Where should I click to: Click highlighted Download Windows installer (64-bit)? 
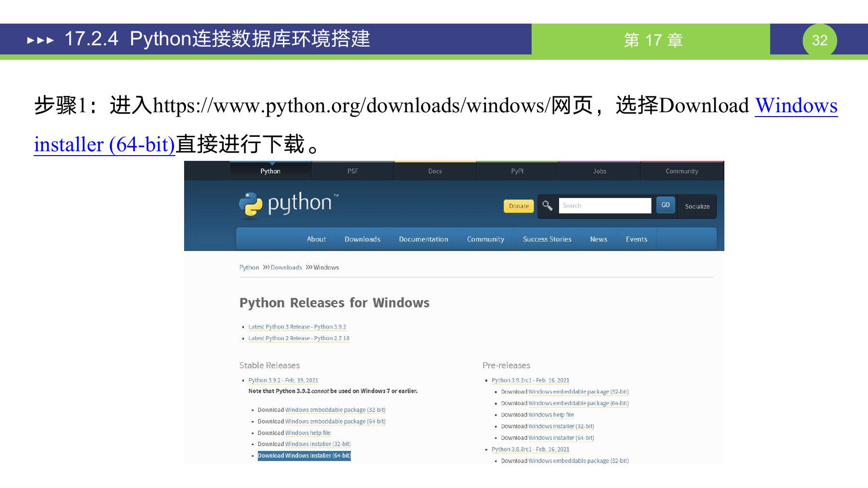click(x=304, y=456)
